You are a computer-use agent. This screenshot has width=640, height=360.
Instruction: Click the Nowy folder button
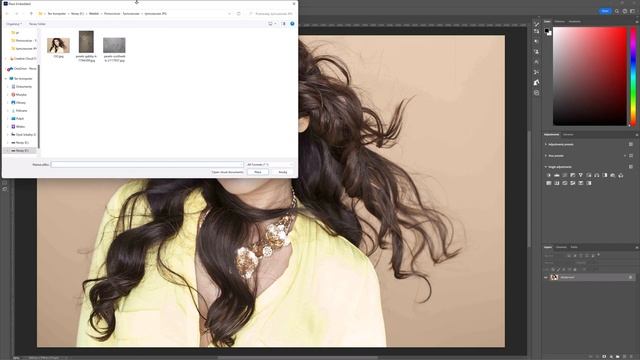pyautogui.click(x=37, y=24)
